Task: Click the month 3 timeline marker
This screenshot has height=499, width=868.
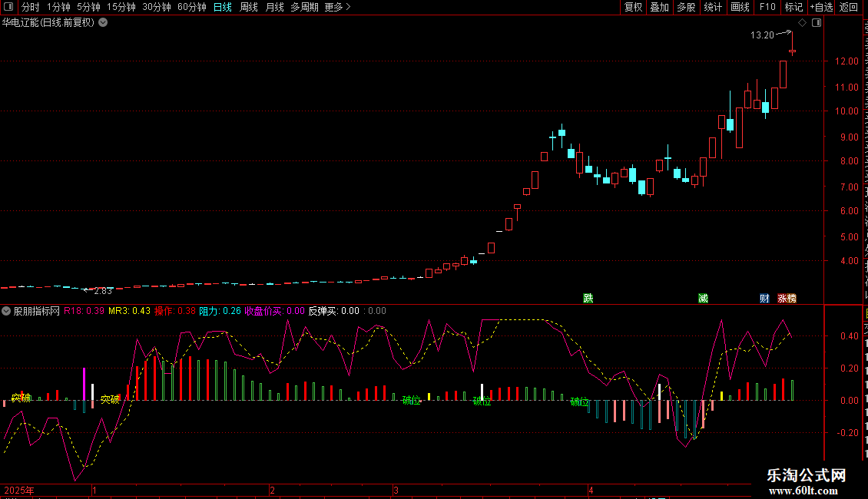Action: (x=396, y=490)
